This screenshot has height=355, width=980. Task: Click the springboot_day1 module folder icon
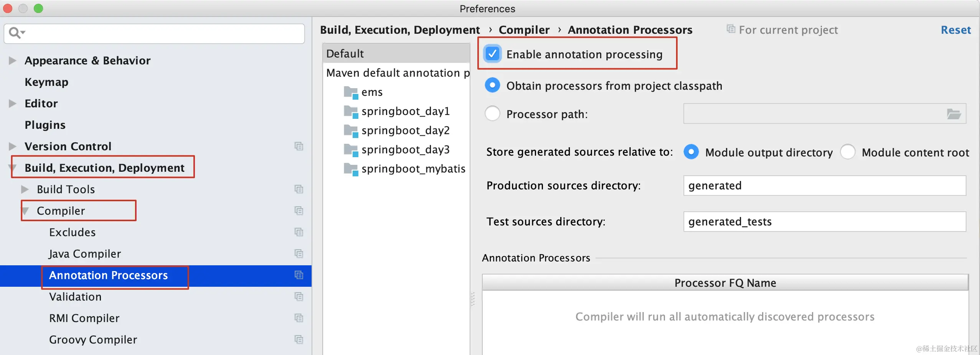[x=351, y=112]
